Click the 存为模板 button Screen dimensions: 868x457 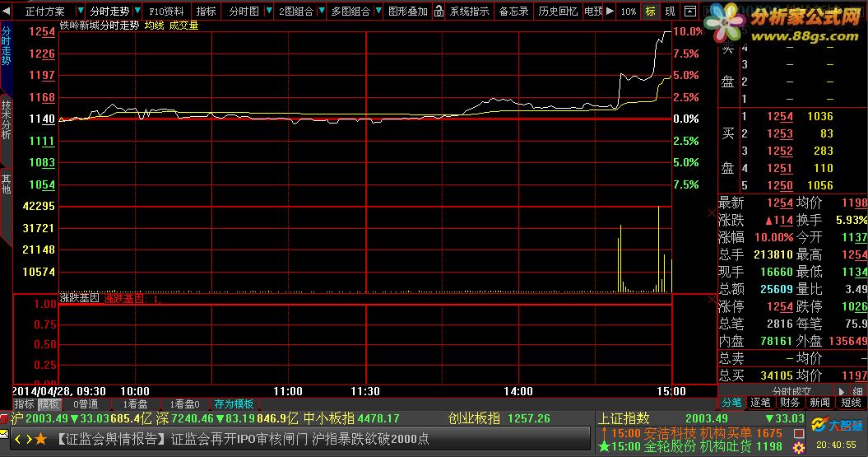pos(234,404)
